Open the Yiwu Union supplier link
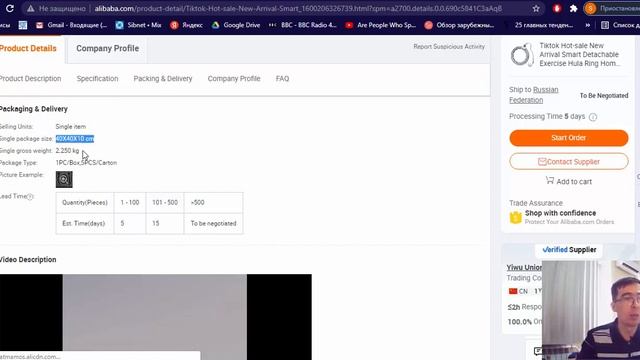640x360 pixels. (524, 267)
